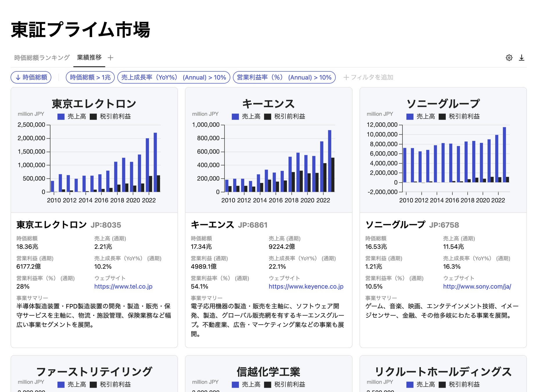The image size is (541, 392).
Task: Click the 電子応用機器の製造 business summary text
Action: click(x=267, y=320)
